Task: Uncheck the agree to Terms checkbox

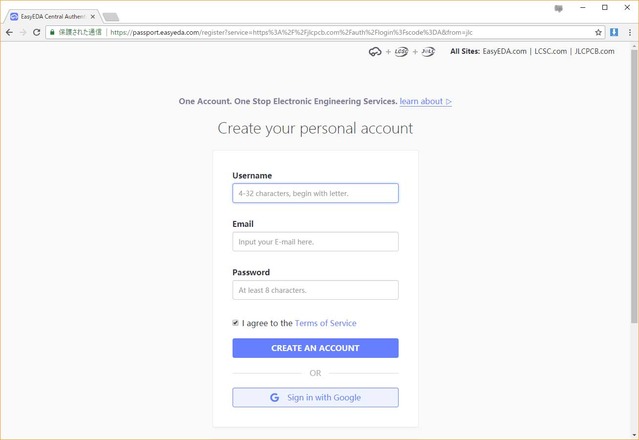Action: point(235,323)
